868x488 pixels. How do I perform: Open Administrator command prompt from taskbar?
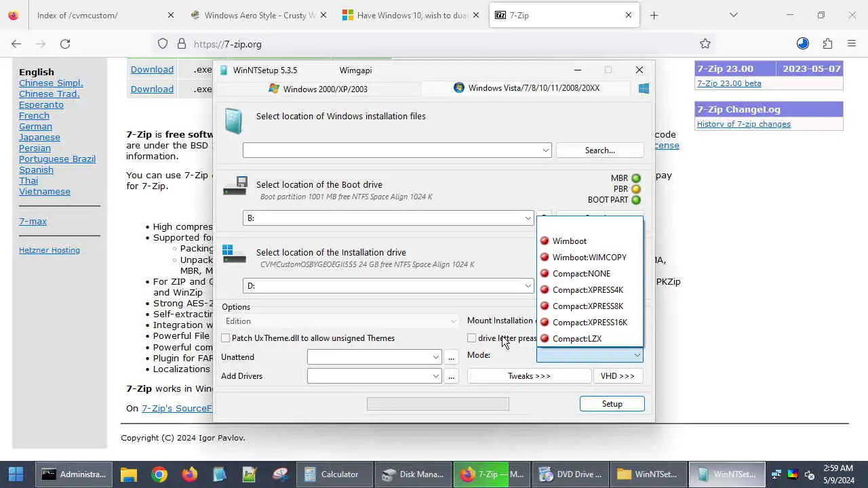(x=74, y=474)
